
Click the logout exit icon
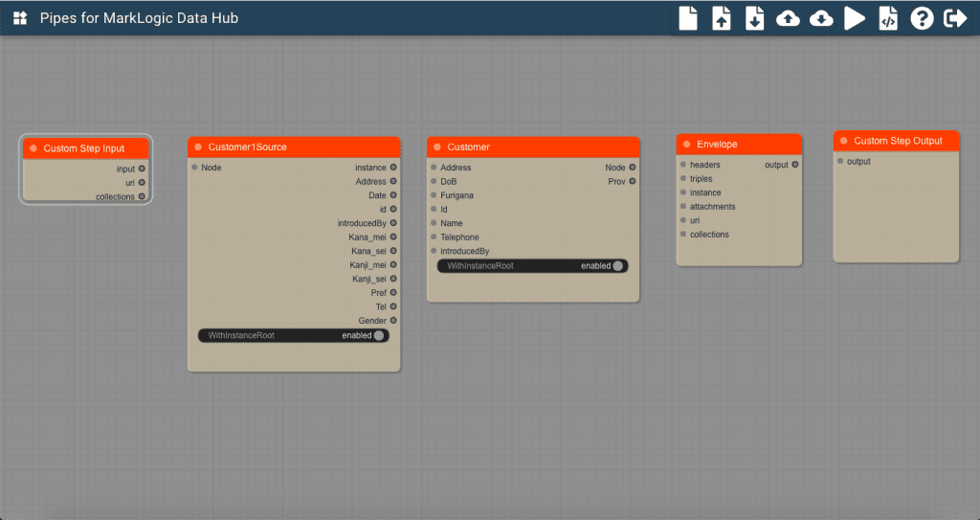click(x=955, y=18)
